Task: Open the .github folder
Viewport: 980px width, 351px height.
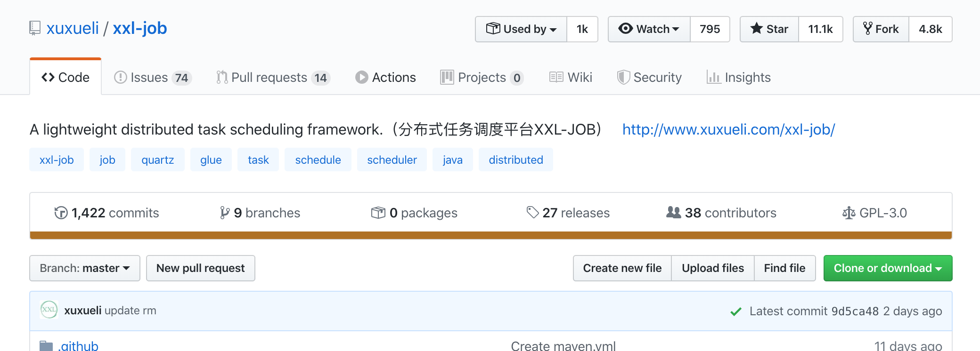Action: point(78,346)
